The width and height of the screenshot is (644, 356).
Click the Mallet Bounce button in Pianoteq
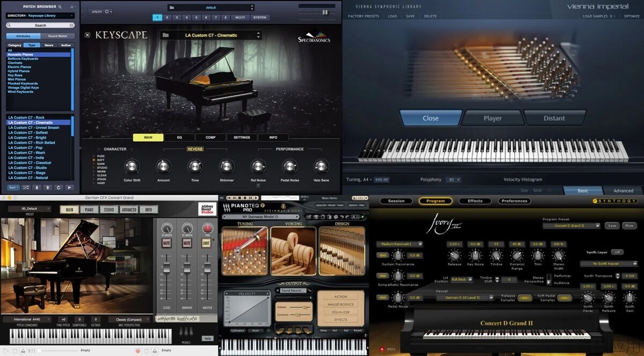(x=341, y=304)
